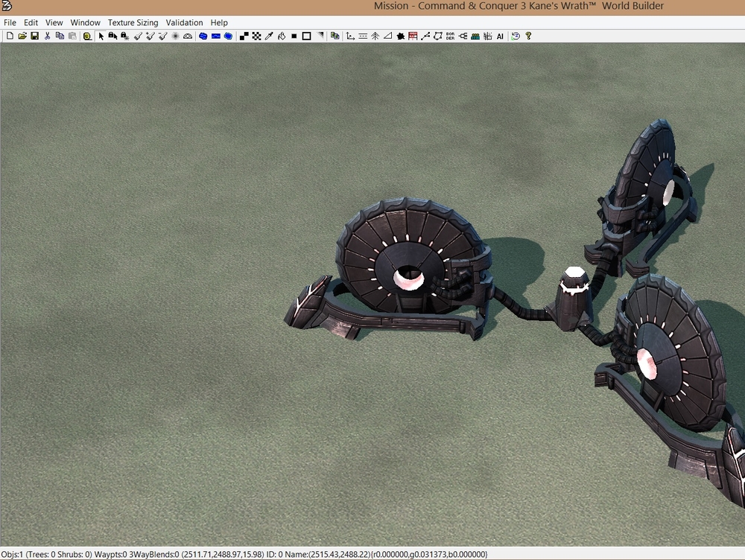Select the triangle ramp tool
Screen dimensions: 745x560
click(x=387, y=36)
